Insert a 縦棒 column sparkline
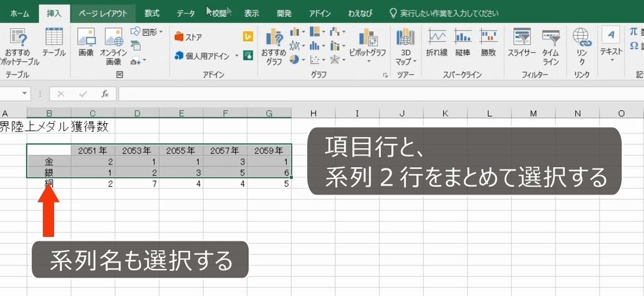644x296 pixels. tap(463, 43)
